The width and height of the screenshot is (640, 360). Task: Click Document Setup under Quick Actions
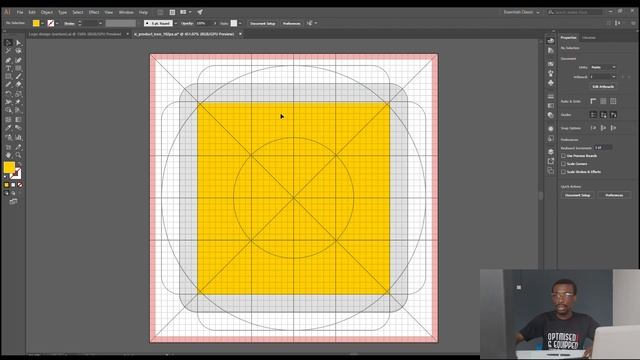(x=578, y=195)
